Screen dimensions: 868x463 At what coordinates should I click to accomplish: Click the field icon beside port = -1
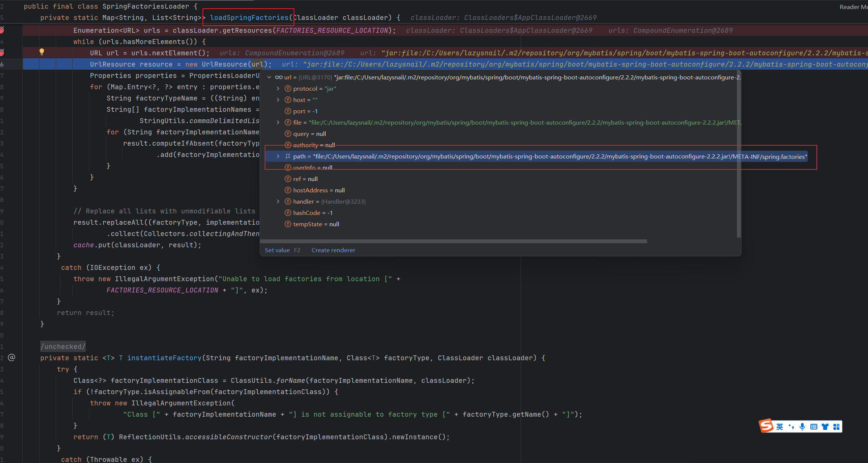point(288,111)
